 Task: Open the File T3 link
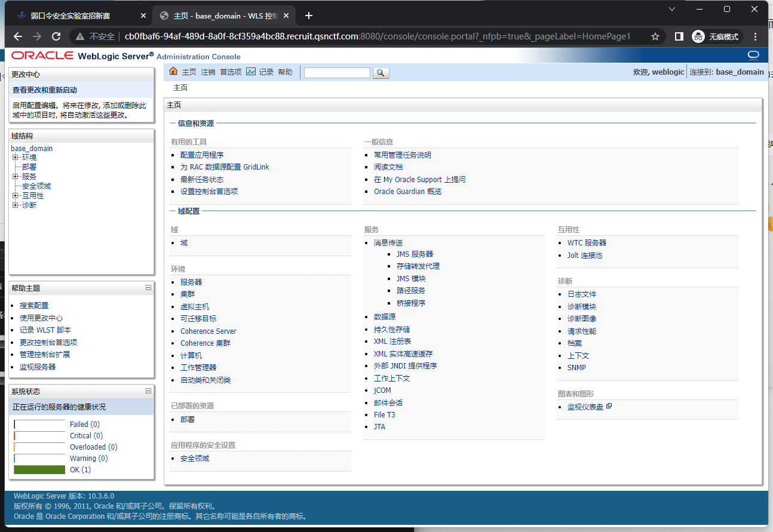point(385,414)
